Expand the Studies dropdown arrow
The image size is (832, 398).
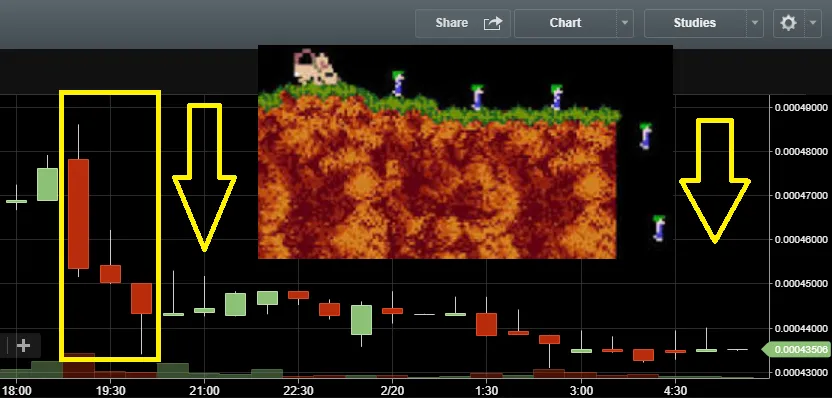click(x=755, y=23)
